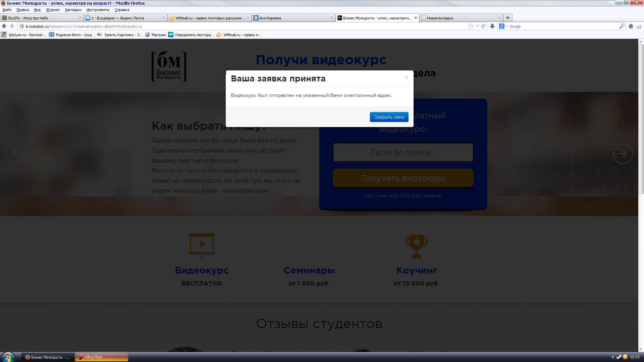The image size is (644, 362).
Task: Click the Закрыть окно button
Action: (x=389, y=117)
